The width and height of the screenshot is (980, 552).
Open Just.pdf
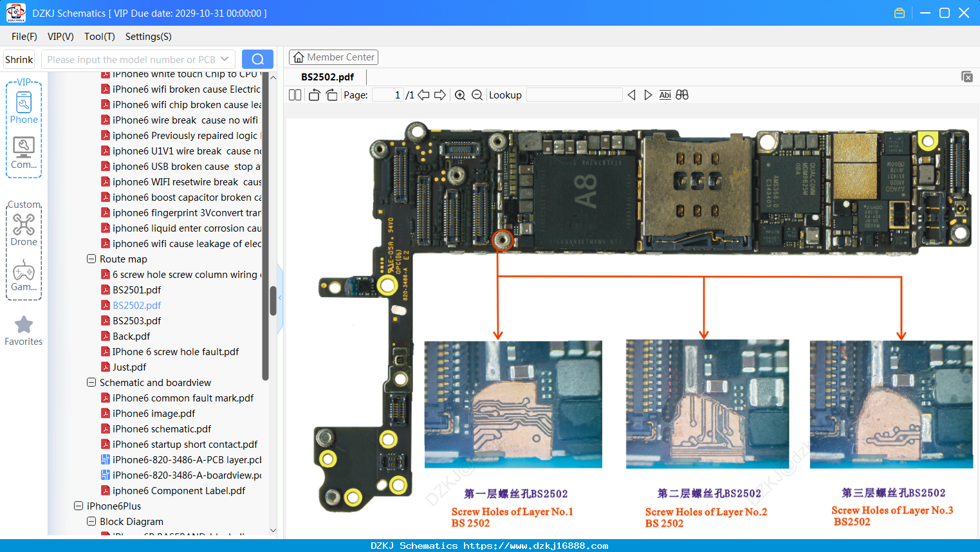click(129, 367)
